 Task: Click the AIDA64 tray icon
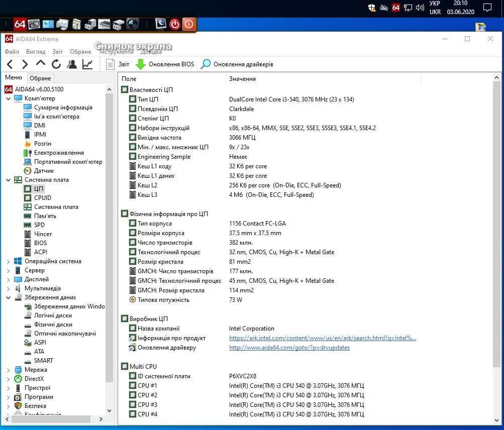395,8
